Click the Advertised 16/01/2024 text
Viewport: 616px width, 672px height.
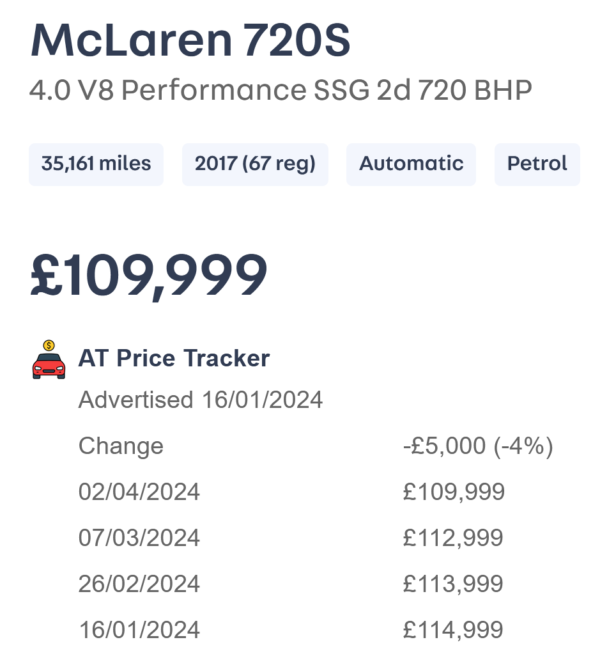pyautogui.click(x=200, y=400)
